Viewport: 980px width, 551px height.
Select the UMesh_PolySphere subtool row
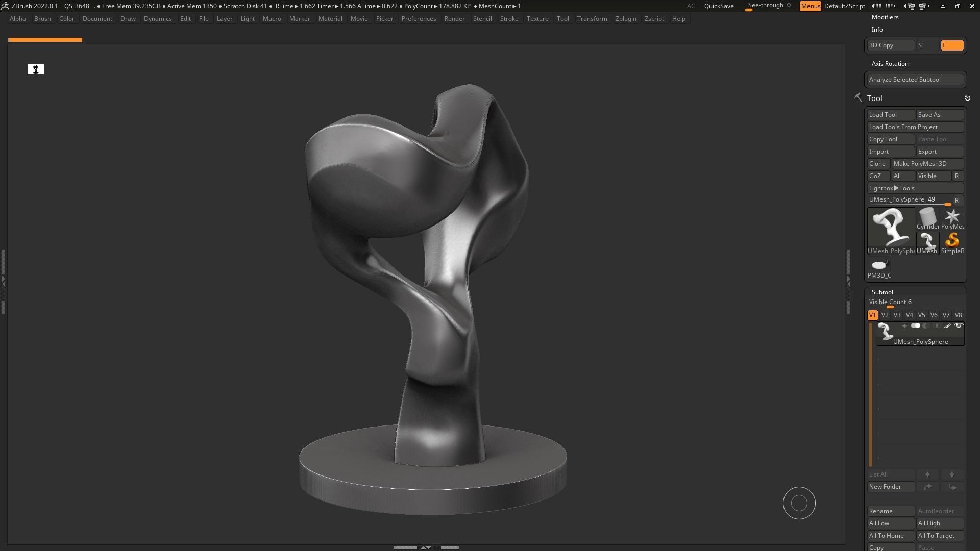920,334
